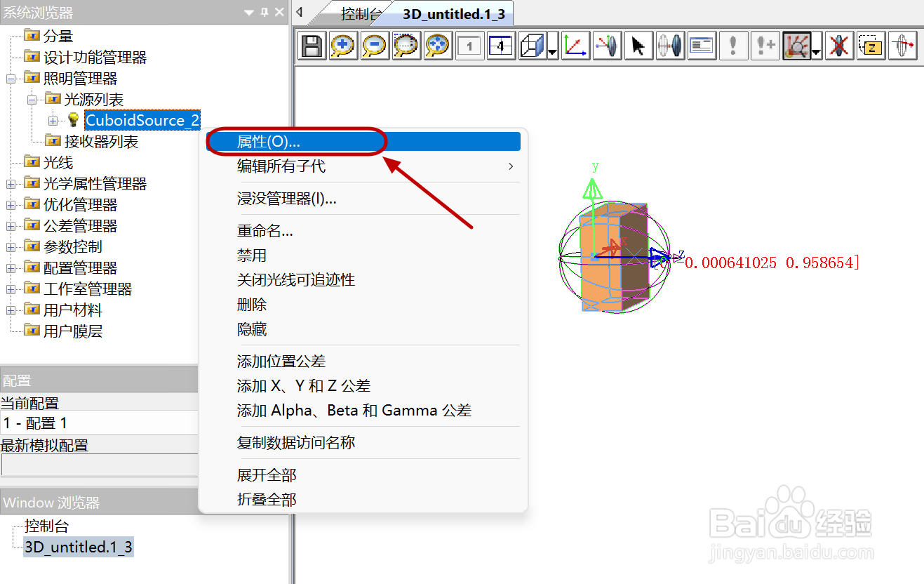Click the yellow Z dynamic zoom icon
This screenshot has width=924, height=584.
pos(870,45)
